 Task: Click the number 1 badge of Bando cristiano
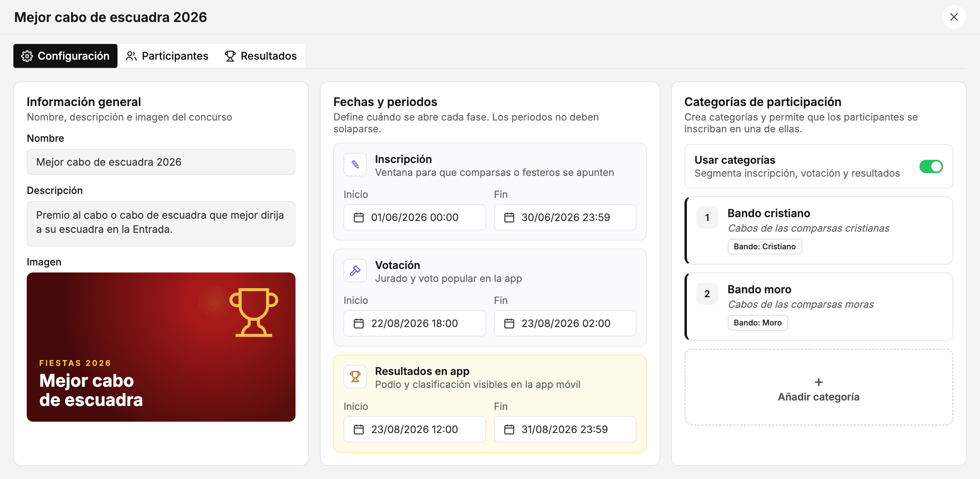[707, 218]
